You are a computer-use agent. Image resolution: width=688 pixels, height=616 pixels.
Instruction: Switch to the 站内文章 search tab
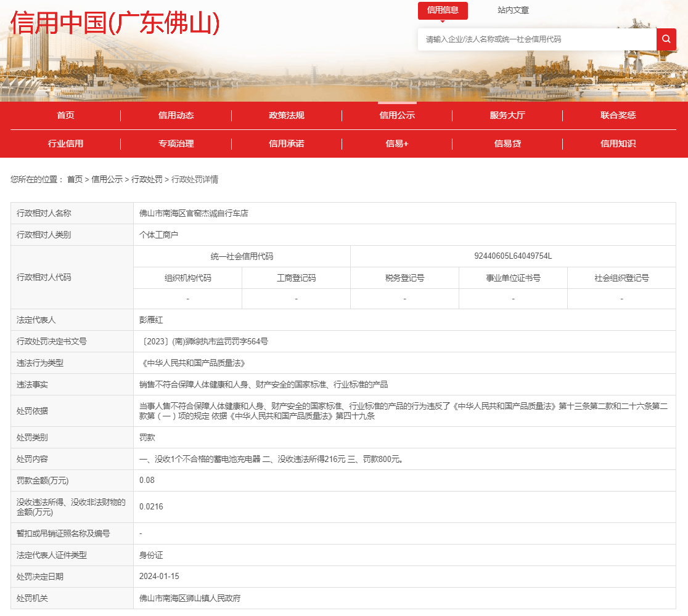click(513, 10)
